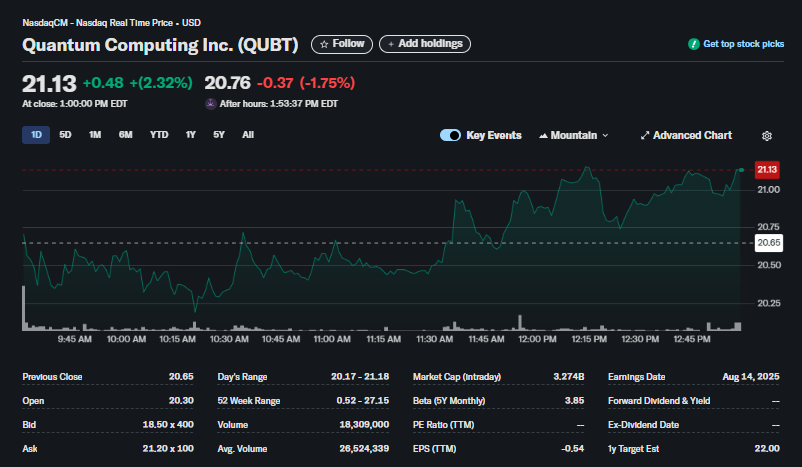Click Forward Dividend & Yield label

659,401
